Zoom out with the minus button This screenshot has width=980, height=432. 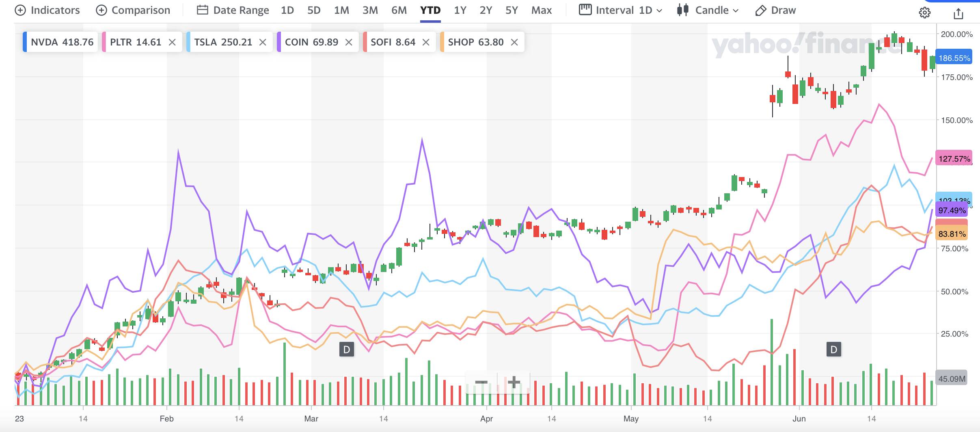click(x=481, y=382)
